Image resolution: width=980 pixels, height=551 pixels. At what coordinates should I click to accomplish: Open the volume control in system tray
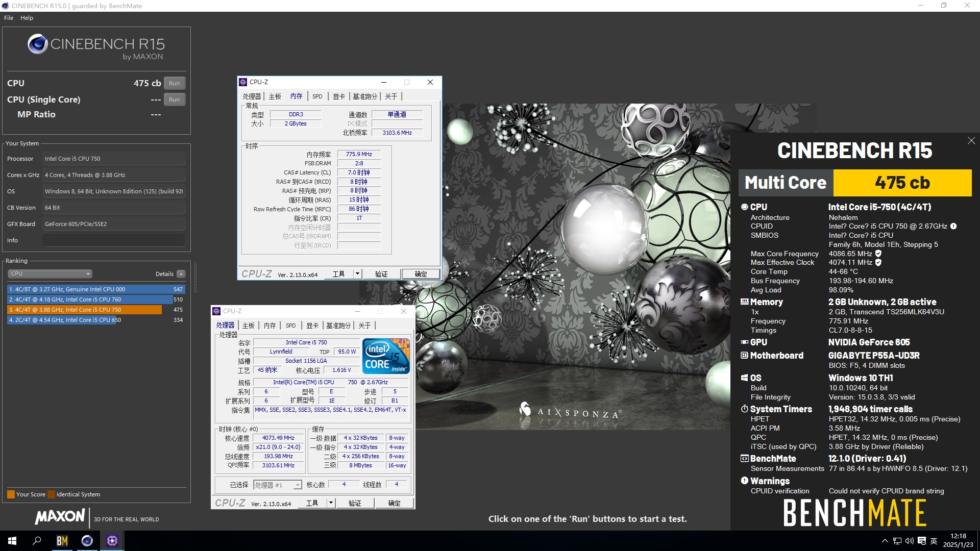(x=910, y=541)
